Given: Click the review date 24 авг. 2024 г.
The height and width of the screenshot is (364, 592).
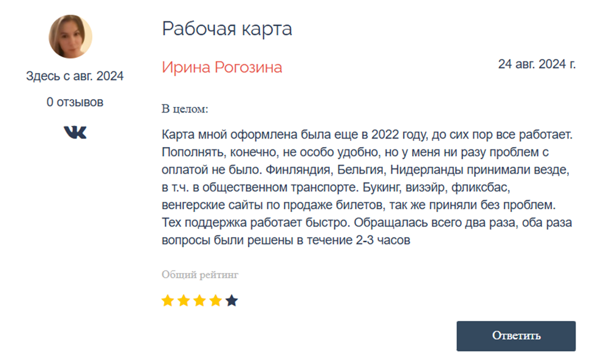Looking at the screenshot, I should coord(537,64).
